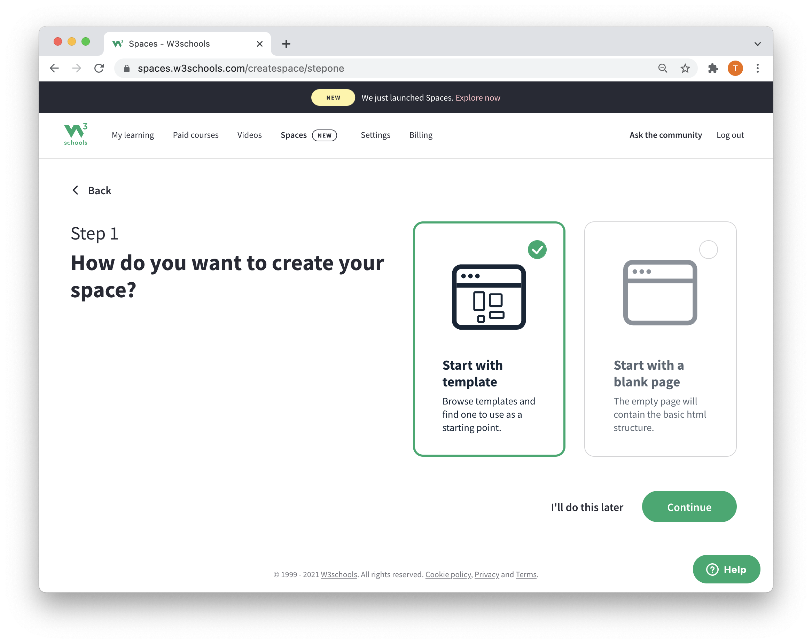Screen dimensions: 812x644
Task: Click the browser reload icon
Action: pos(100,68)
